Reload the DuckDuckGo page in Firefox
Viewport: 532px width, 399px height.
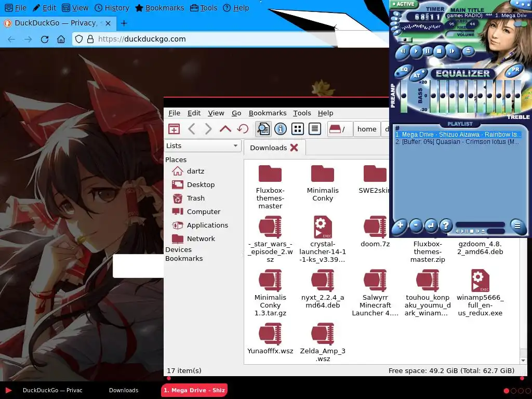[45, 39]
